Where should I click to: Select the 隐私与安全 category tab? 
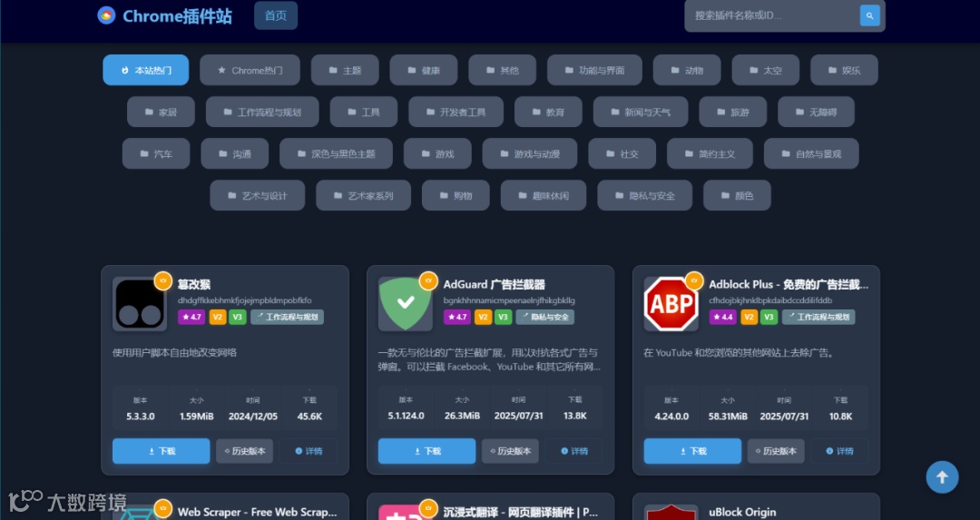[x=645, y=196]
